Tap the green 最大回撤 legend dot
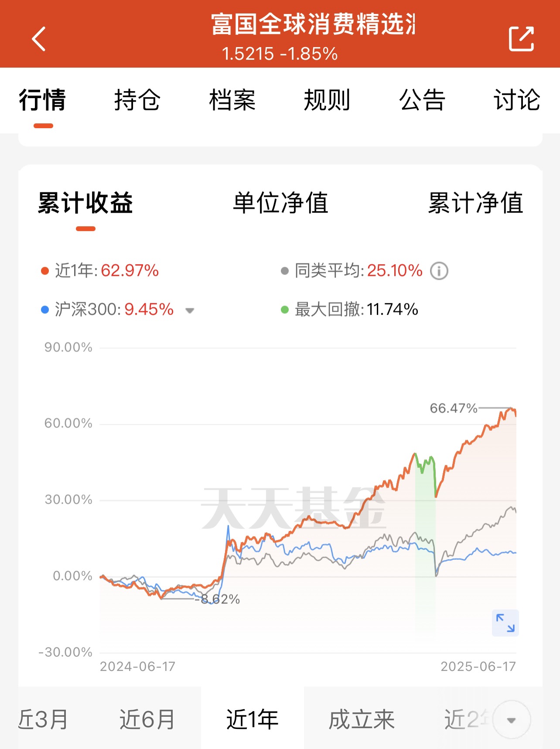The width and height of the screenshot is (560, 749). click(285, 310)
